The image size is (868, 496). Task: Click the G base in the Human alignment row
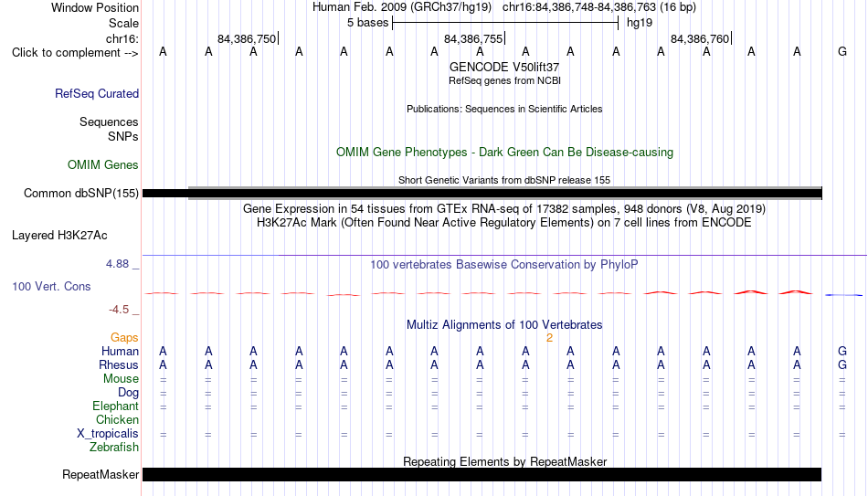point(842,351)
